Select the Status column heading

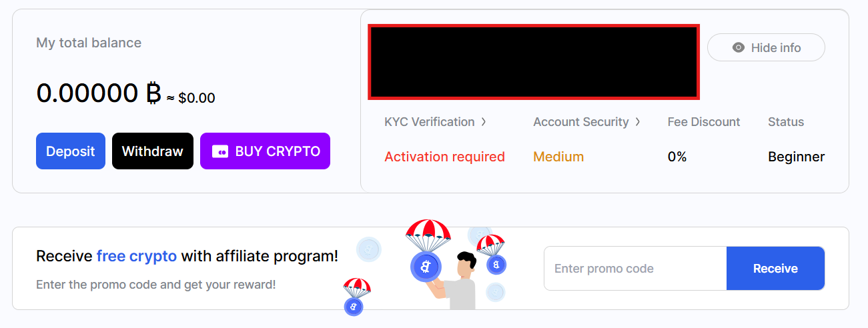pyautogui.click(x=786, y=122)
